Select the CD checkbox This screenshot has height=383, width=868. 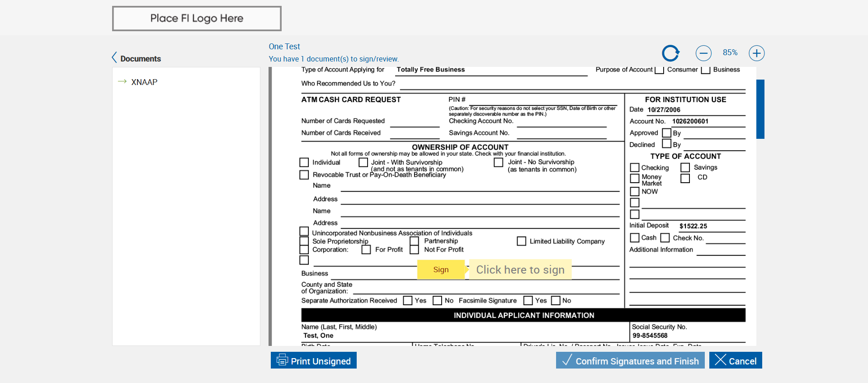click(x=685, y=178)
